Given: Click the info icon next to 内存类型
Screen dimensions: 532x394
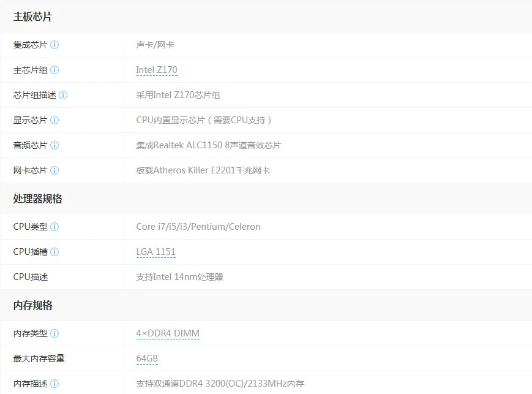Looking at the screenshot, I should (54, 333).
